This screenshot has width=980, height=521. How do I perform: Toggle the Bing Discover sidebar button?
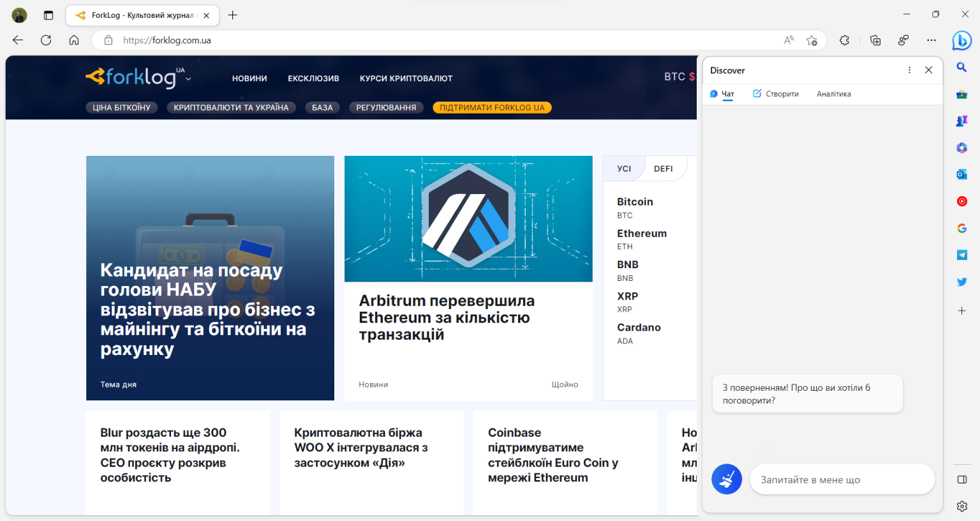(x=961, y=40)
